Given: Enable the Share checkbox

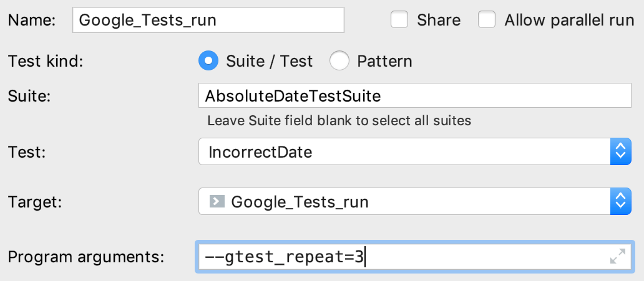Looking at the screenshot, I should click(399, 20).
